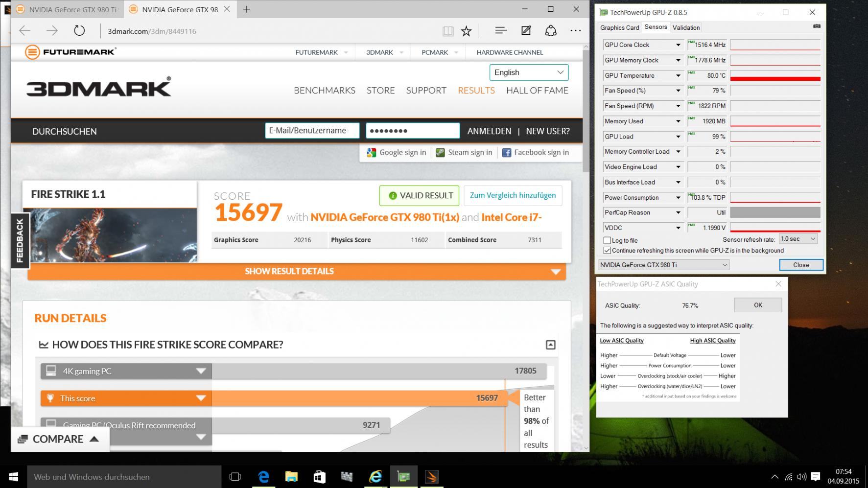Click the password input field
Image resolution: width=868 pixels, height=488 pixels.
(413, 131)
